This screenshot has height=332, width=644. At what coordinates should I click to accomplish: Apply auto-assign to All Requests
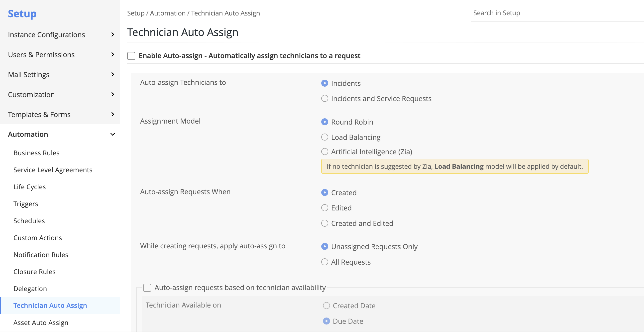pyautogui.click(x=324, y=262)
